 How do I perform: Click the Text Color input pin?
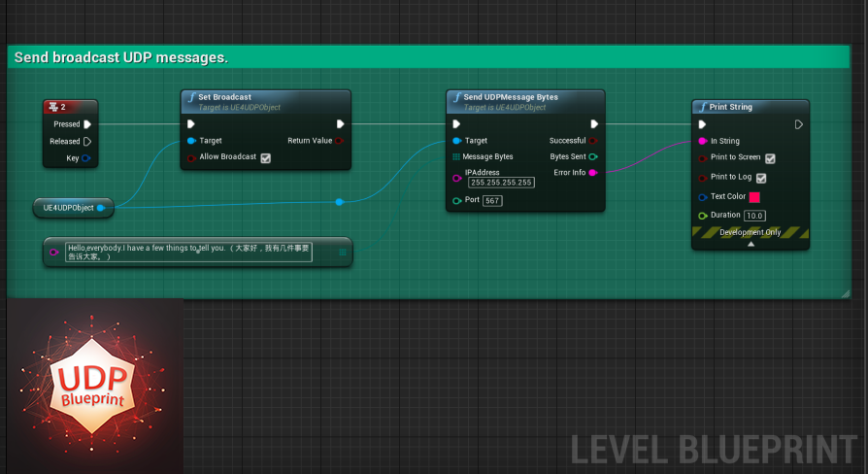click(x=703, y=197)
